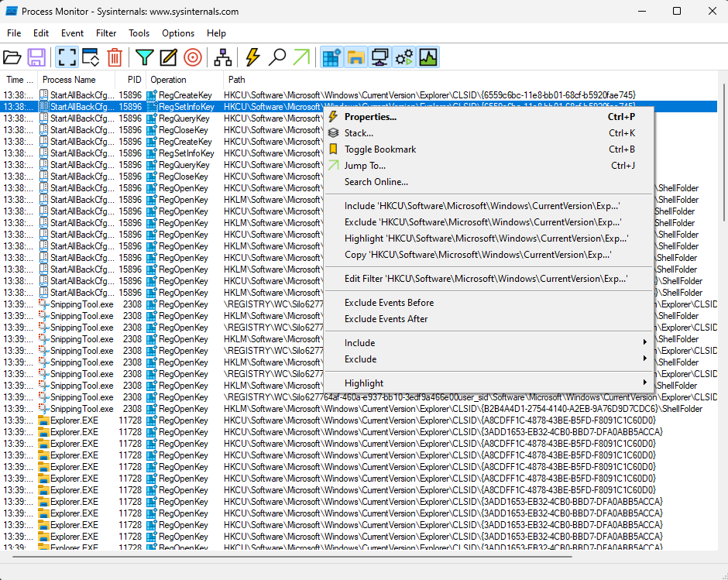The image size is (728, 580).
Task: Expand the Exclude submenu
Action: (489, 359)
